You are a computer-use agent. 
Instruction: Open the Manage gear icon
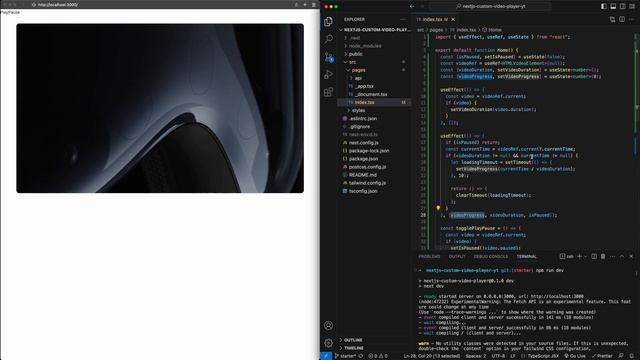(x=328, y=343)
